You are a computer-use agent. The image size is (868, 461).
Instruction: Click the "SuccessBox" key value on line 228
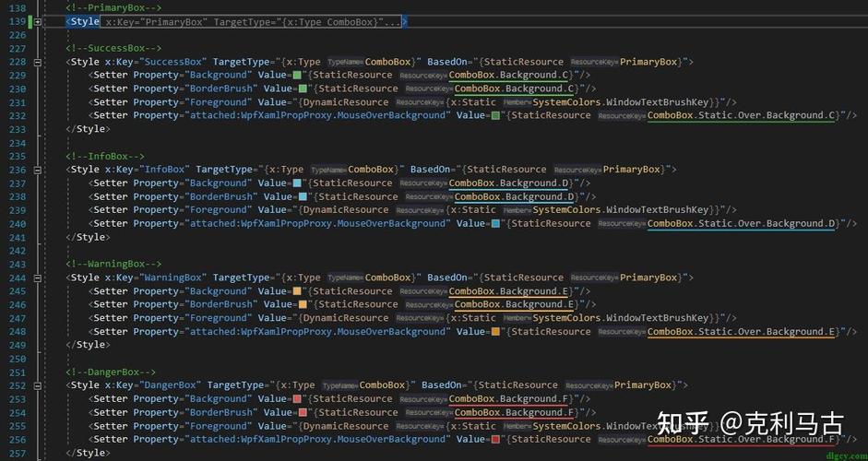pyautogui.click(x=173, y=62)
